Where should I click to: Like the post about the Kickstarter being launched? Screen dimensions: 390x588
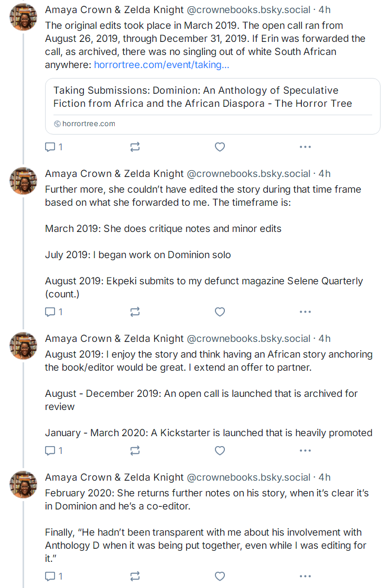pos(220,450)
